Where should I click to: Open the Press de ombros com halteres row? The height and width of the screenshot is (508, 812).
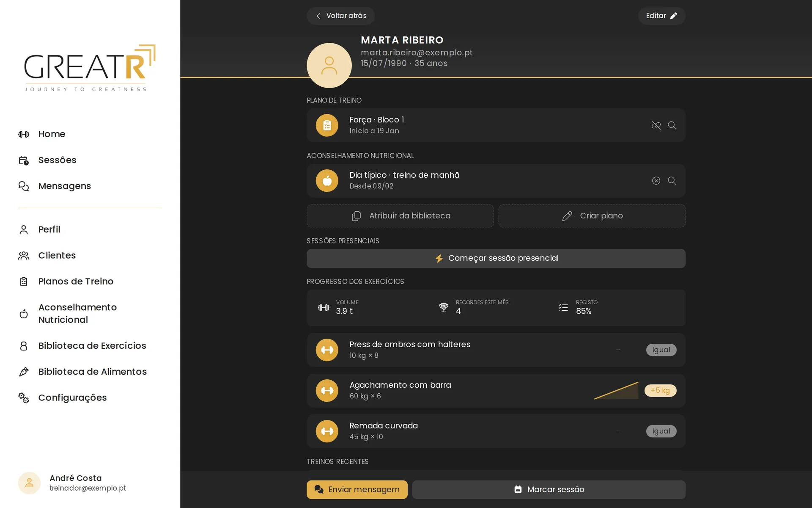click(x=496, y=350)
